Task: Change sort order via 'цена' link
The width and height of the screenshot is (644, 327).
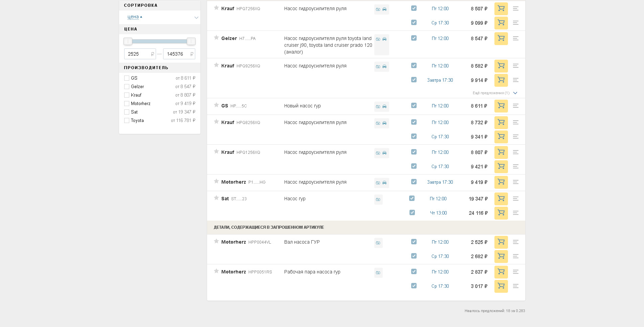Action: [x=133, y=17]
